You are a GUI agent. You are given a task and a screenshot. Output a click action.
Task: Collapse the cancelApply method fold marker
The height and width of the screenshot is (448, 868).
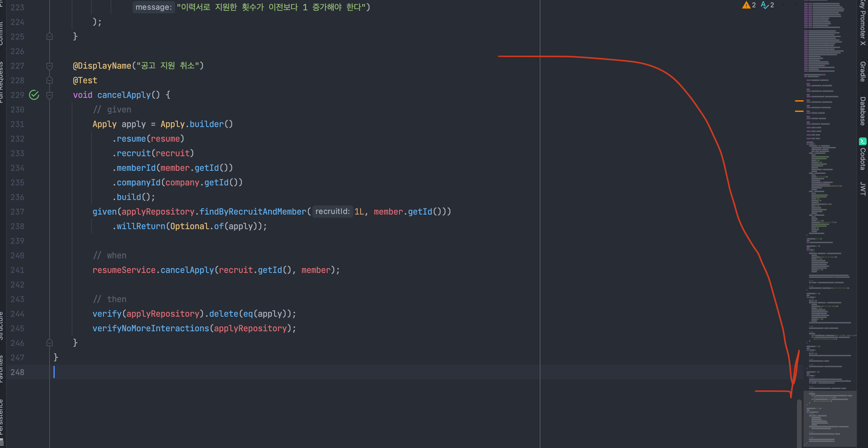50,95
